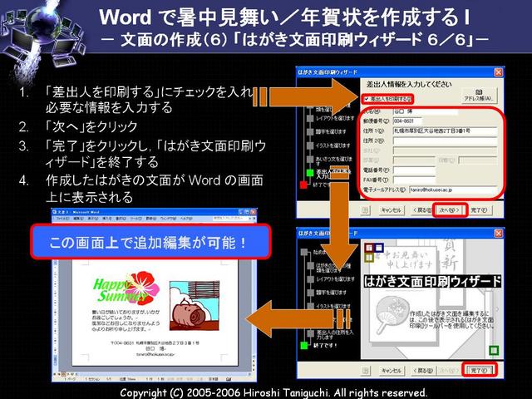Click the greyed-out 会社 company field
532x399 pixels.
(x=446, y=150)
